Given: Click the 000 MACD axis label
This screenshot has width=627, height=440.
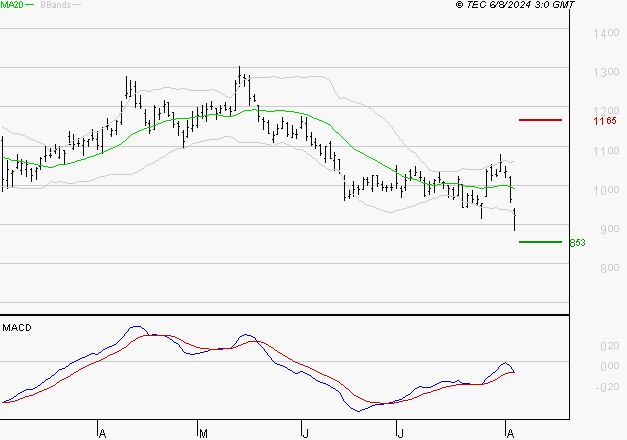Looking at the screenshot, I should tap(610, 366).
